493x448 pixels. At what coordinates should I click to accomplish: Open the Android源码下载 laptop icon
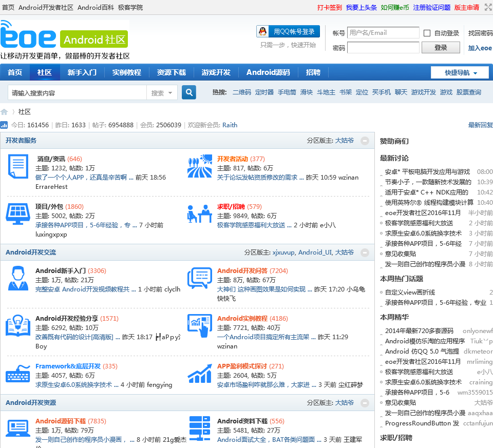[x=18, y=428]
